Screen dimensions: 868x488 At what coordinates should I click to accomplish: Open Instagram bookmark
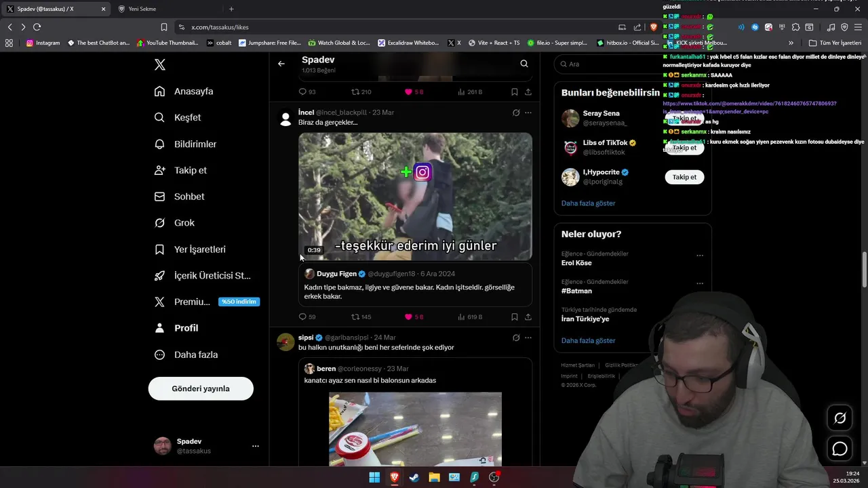coord(43,43)
